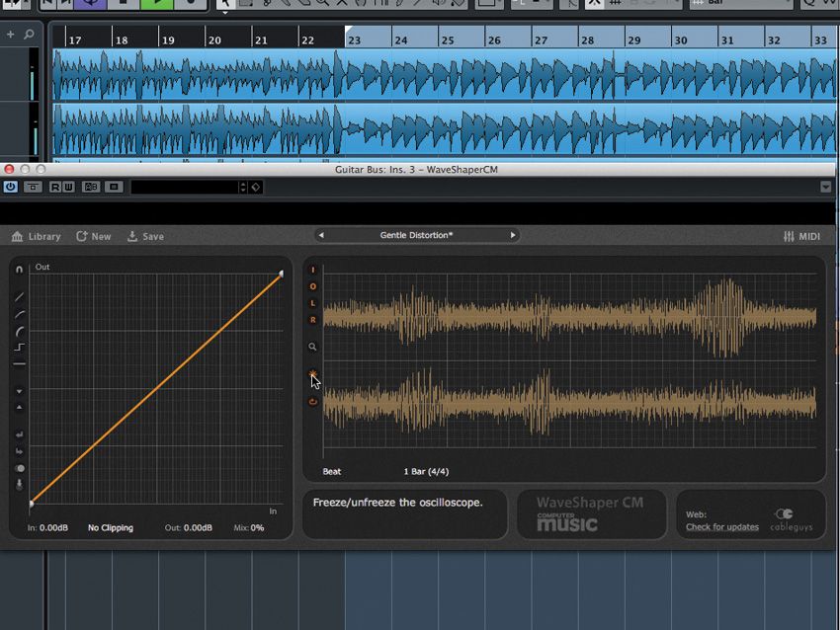
Task: Expand the plugin window top-right dropdown arrow
Action: click(x=826, y=187)
